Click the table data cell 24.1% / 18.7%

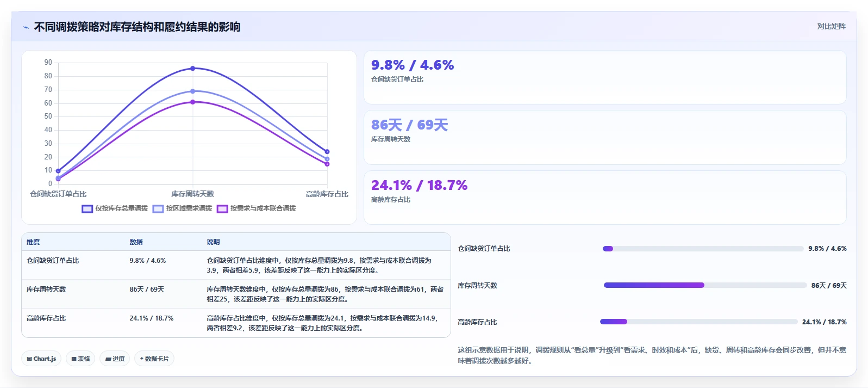click(x=152, y=318)
